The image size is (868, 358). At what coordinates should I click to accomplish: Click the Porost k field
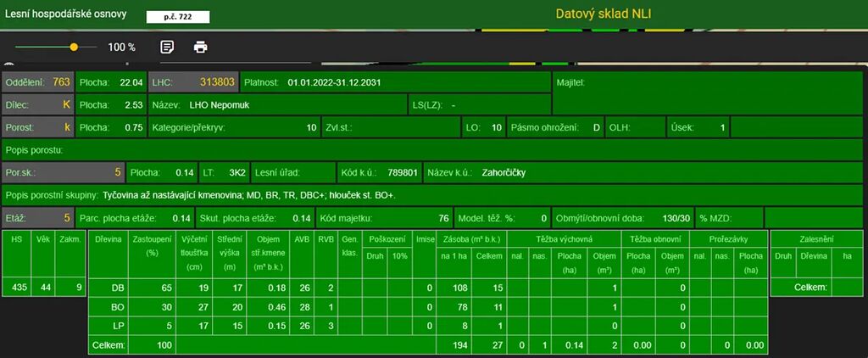coord(38,128)
